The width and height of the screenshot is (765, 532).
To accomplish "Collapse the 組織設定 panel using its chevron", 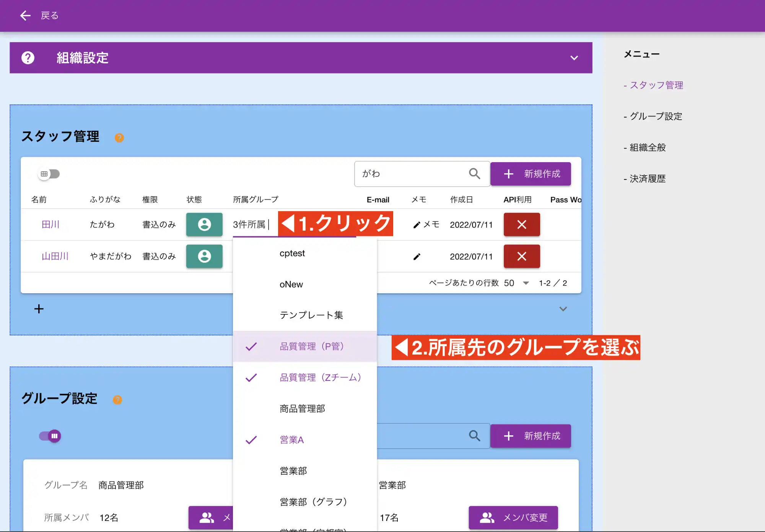I will [x=574, y=58].
